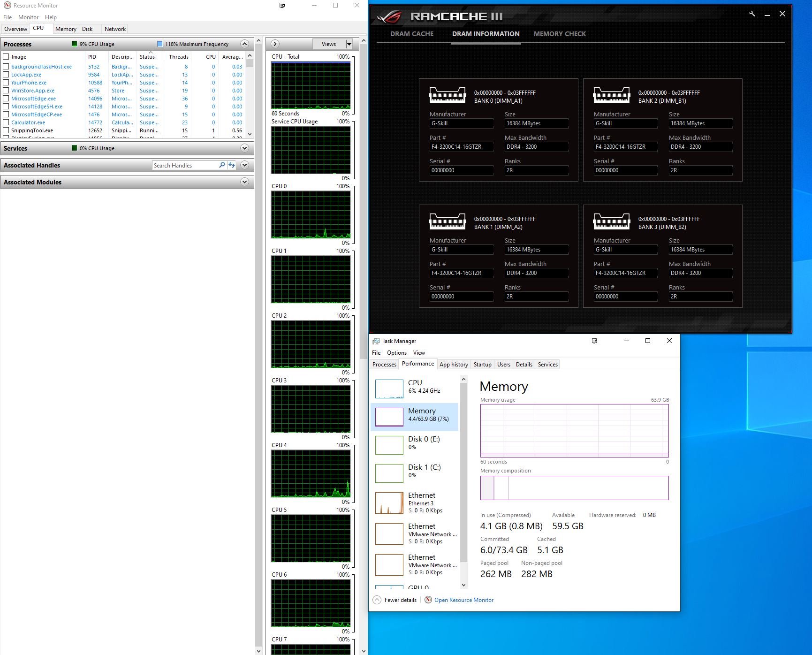Click Open Resource Monitor link
Screen dimensions: 812x655
[464, 600]
